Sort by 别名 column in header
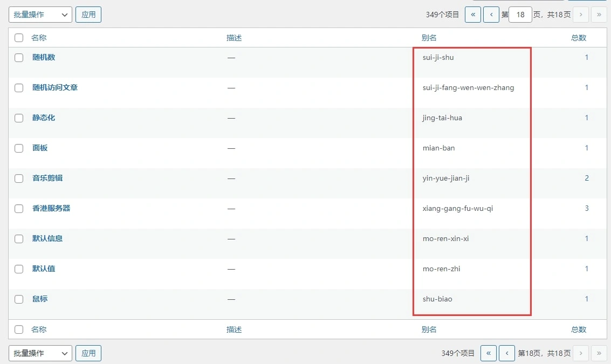The height and width of the screenshot is (364, 611). click(429, 38)
